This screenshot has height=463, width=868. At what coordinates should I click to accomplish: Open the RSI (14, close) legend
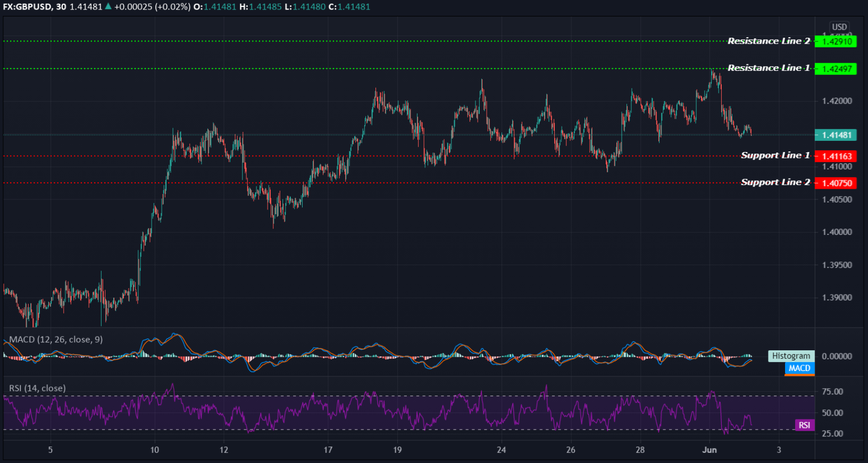[37, 388]
